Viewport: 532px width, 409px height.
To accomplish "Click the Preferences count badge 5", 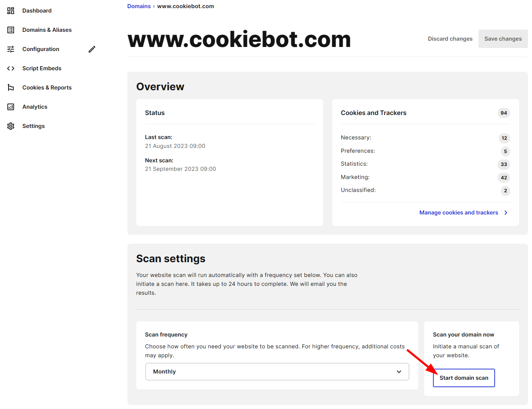I will (505, 152).
